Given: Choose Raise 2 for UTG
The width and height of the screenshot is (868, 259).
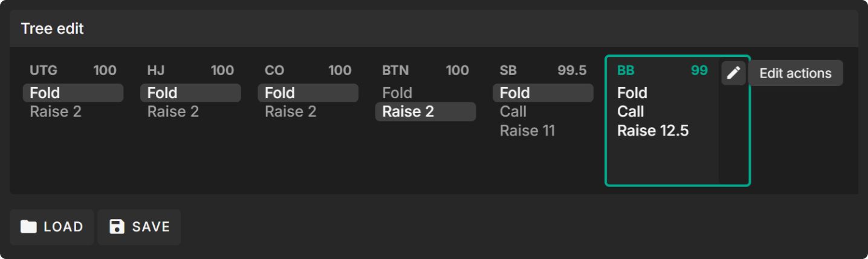Looking at the screenshot, I should pos(56,112).
